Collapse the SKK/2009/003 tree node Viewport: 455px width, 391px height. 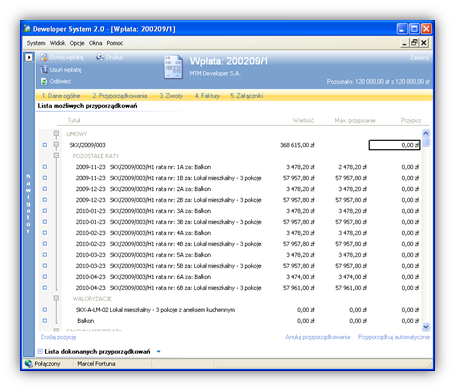coord(56,145)
